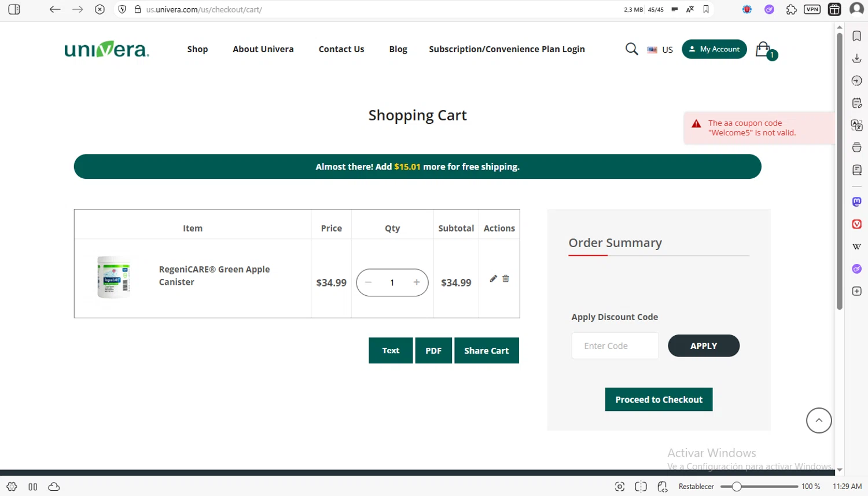The height and width of the screenshot is (496, 868).
Task: Open browser settings gear in status bar
Action: [12, 487]
